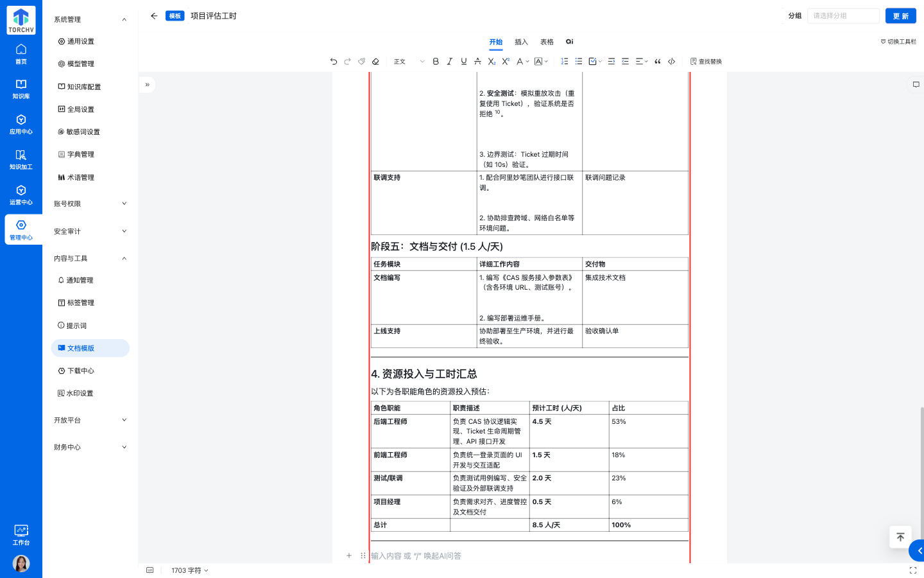Switch to the 插入 tab
Image resolution: width=924 pixels, height=578 pixels.
521,42
